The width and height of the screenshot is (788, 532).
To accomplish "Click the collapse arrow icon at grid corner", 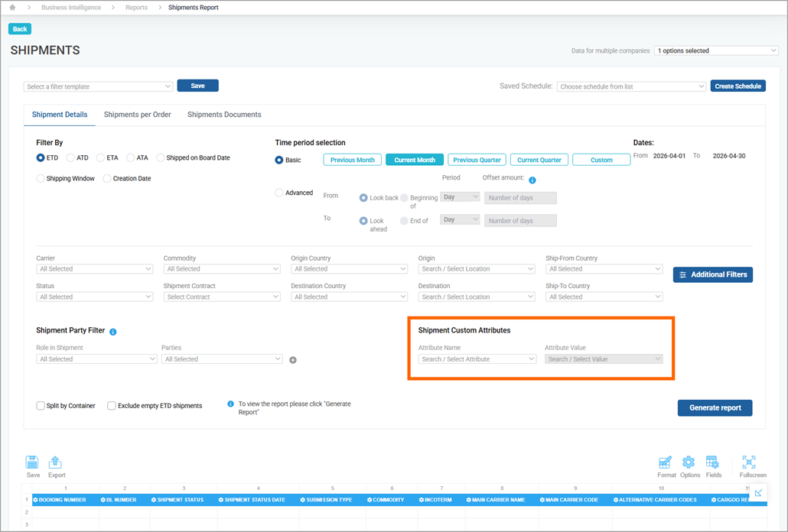I will pos(758,493).
